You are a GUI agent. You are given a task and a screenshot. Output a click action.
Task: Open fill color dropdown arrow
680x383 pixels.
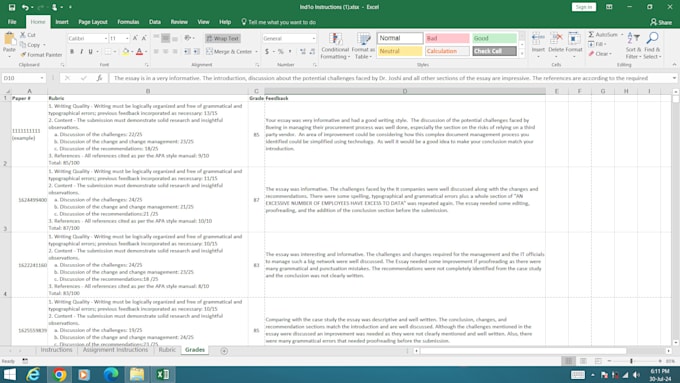pos(132,52)
